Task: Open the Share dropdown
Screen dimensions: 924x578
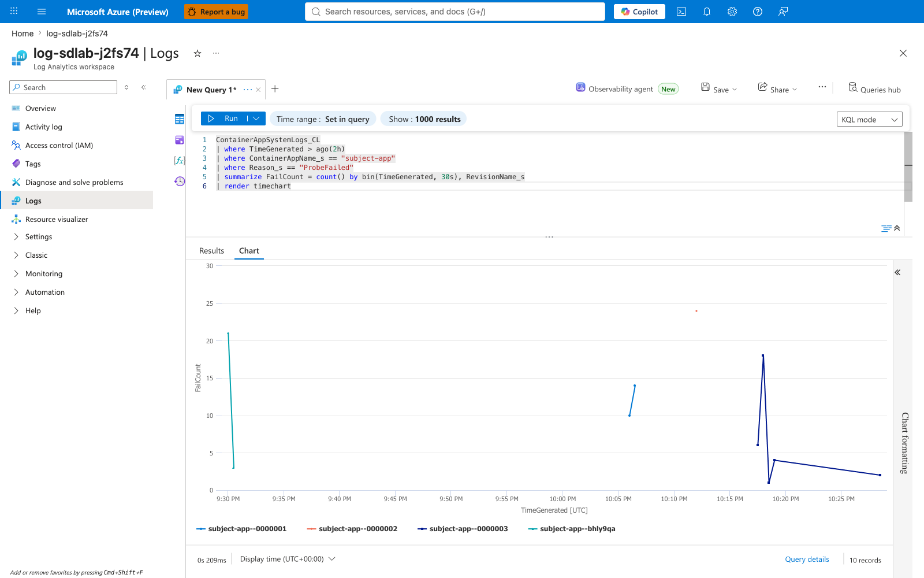Action: click(777, 89)
